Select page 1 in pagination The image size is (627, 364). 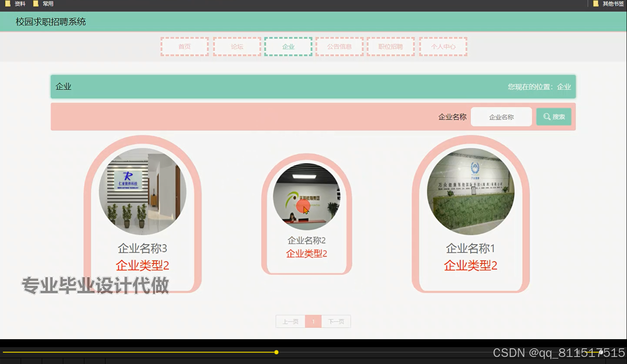coord(313,321)
